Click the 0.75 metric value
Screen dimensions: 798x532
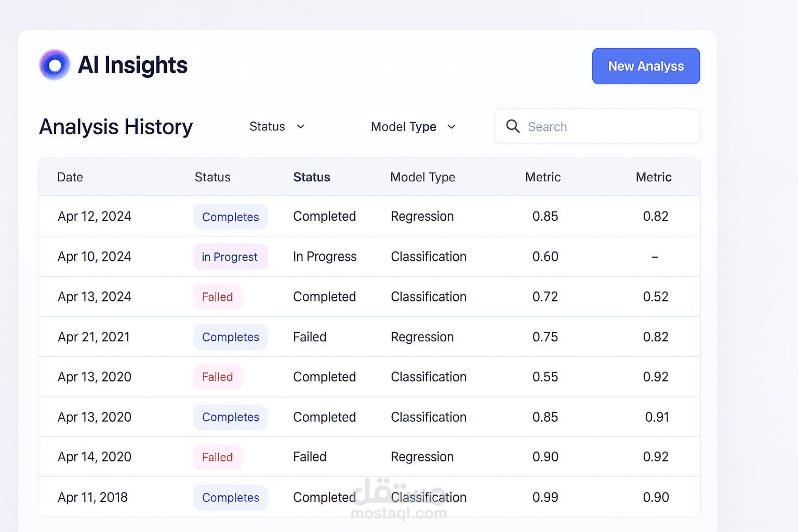545,337
